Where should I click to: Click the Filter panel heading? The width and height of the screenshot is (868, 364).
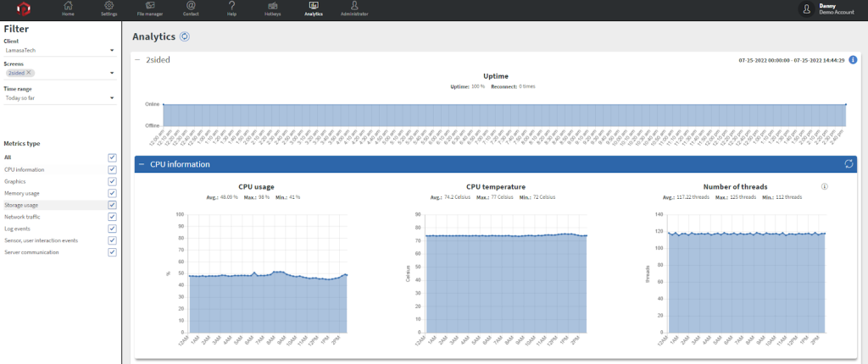pyautogui.click(x=16, y=29)
